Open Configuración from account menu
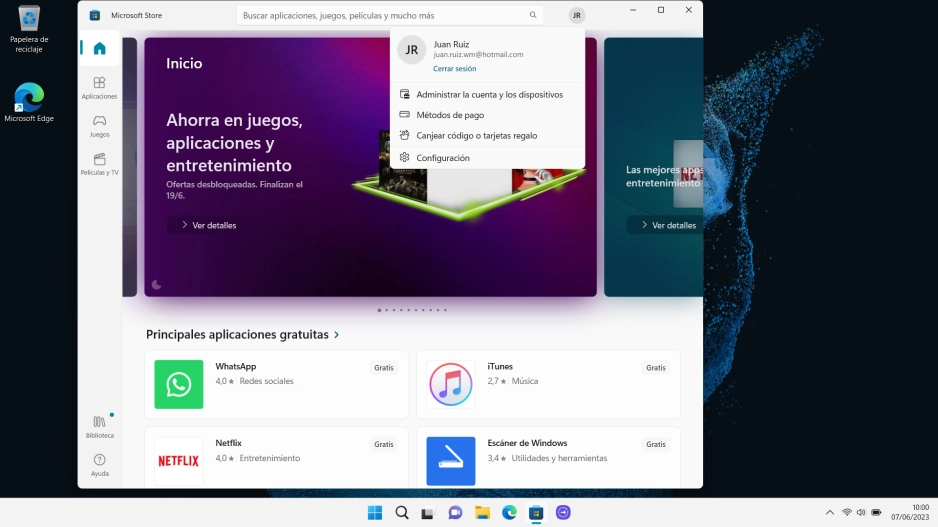938x527 pixels. 488,158
